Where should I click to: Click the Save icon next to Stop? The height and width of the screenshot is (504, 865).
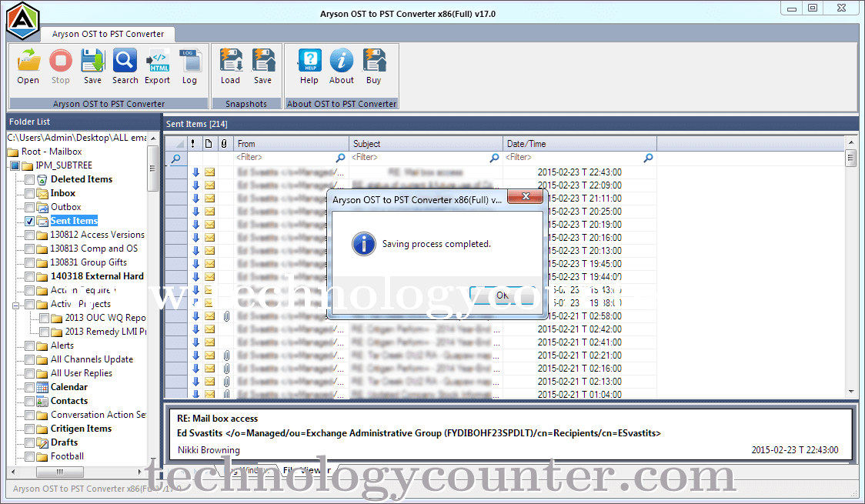pos(92,61)
